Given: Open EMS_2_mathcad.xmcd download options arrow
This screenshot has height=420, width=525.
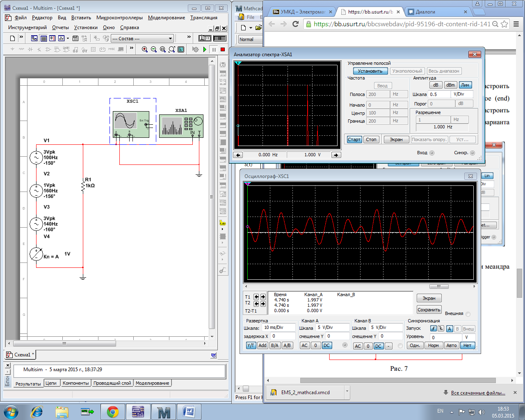Looking at the screenshot, I should [347, 392].
